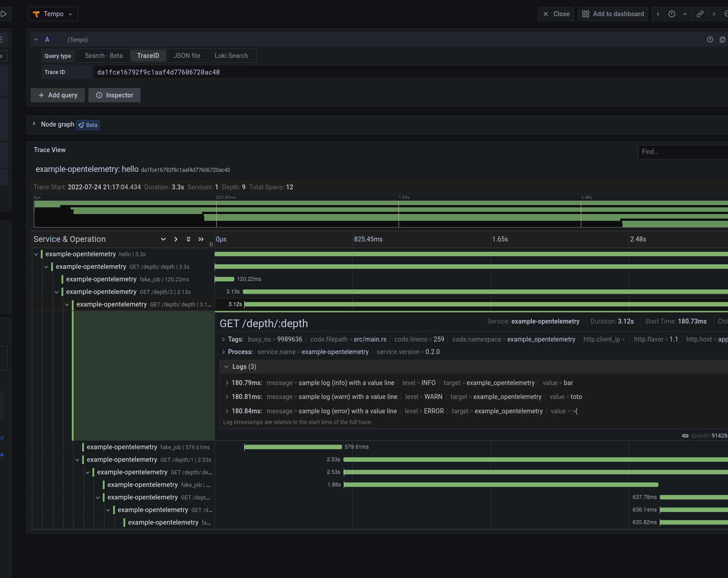Close the split pane with Close button

pyautogui.click(x=556, y=14)
